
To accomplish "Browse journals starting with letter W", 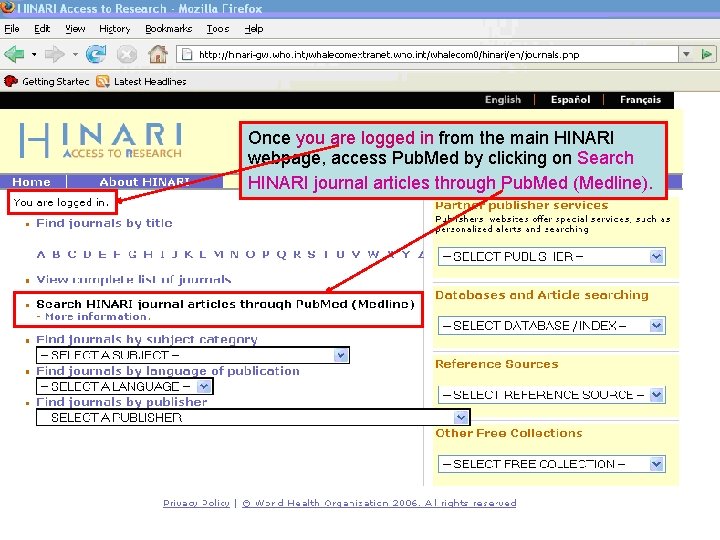I will click(x=373, y=254).
